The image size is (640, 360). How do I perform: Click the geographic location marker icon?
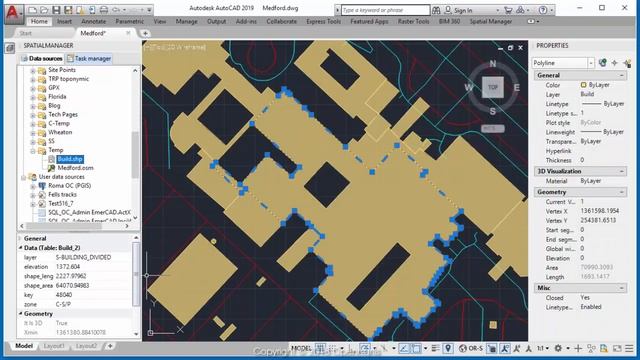point(448,348)
